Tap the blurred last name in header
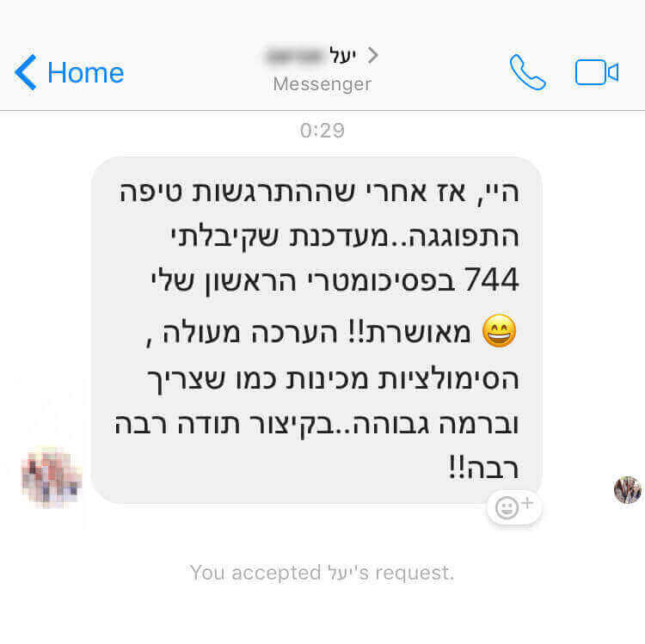This screenshot has height=644, width=645. (x=294, y=56)
